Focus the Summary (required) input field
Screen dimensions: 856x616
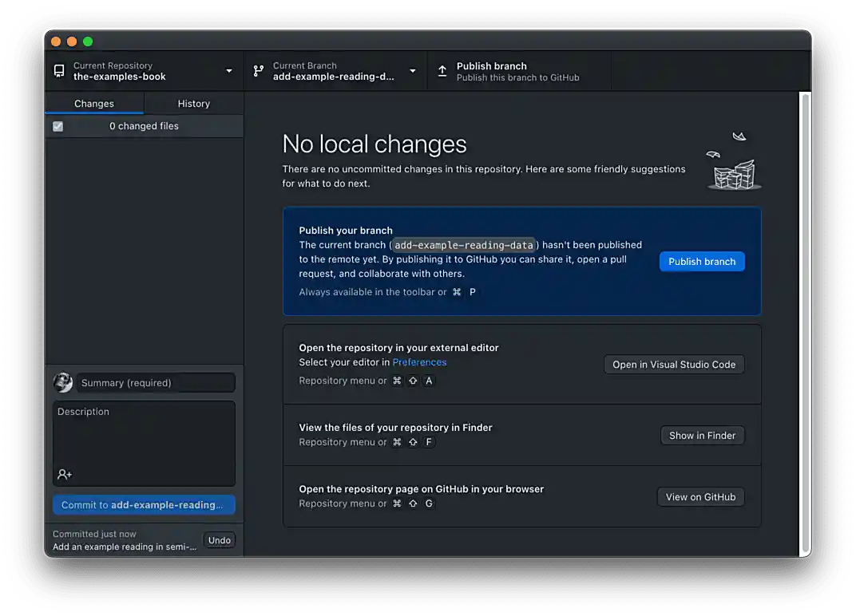pyautogui.click(x=157, y=383)
